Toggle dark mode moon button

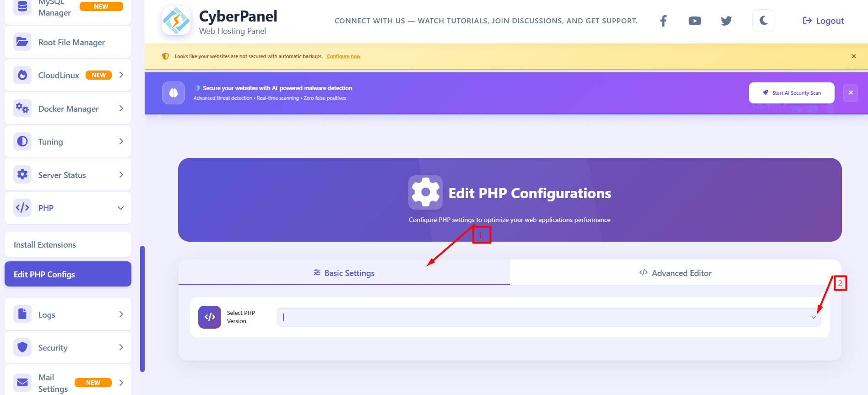point(763,21)
